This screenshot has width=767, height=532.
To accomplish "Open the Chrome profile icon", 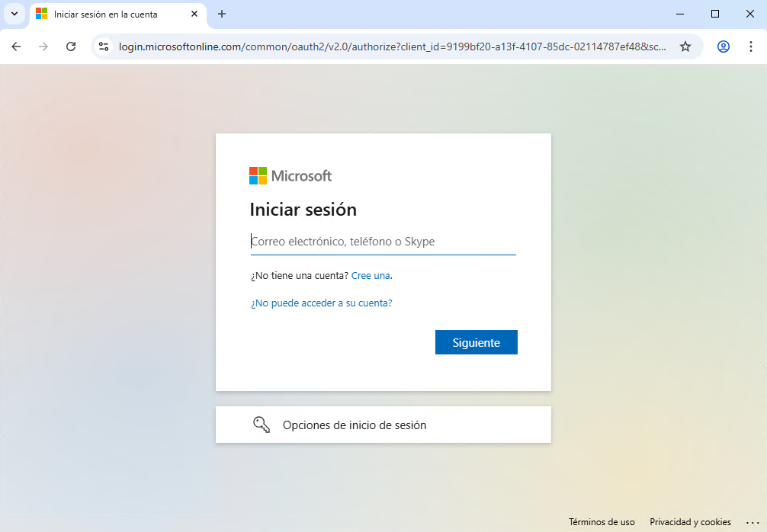I will point(724,46).
